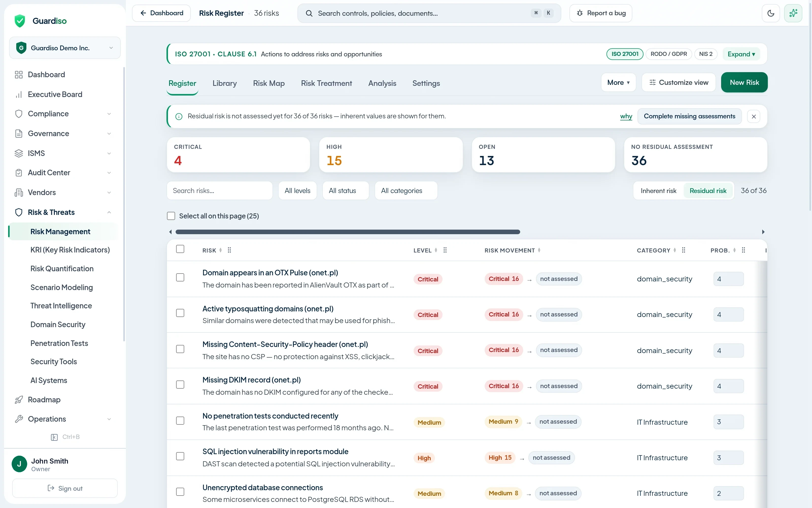
Task: Open Guardiso Demo Inc. organization dropdown
Action: pos(65,48)
